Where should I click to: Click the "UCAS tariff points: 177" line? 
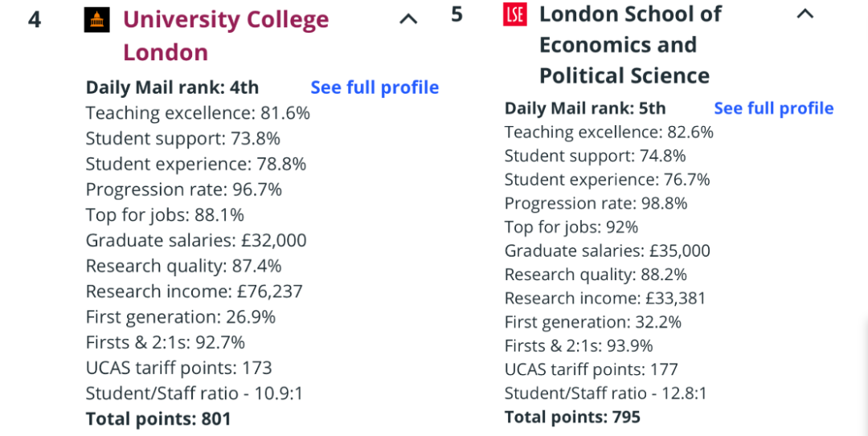click(x=591, y=369)
